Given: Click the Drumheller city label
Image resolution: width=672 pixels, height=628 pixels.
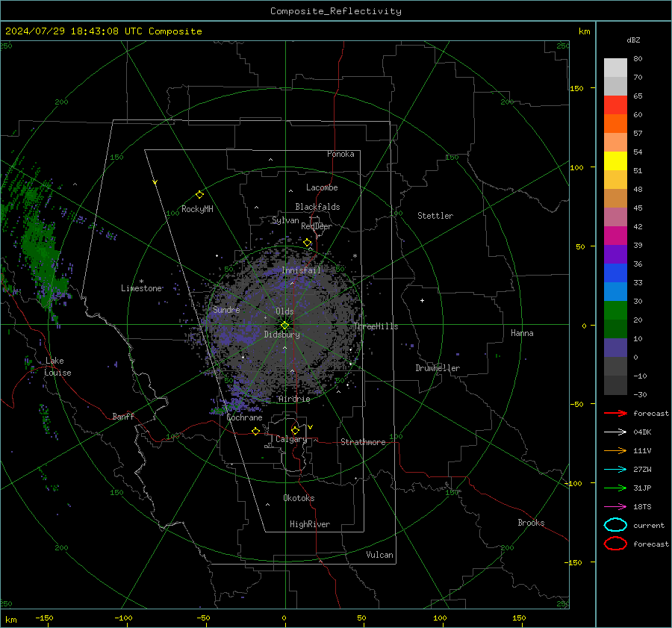Looking at the screenshot, I should tap(438, 368).
